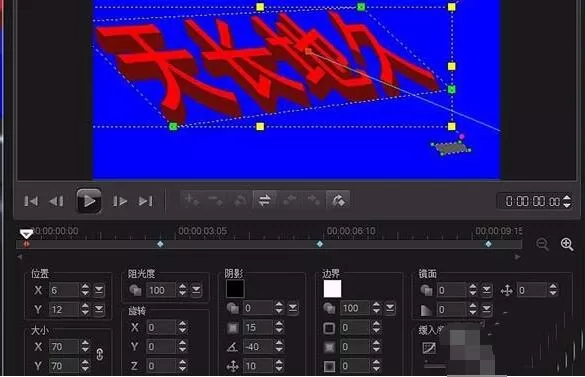Click the timecode field showing 0:00:00:00
585x377 pixels.
point(532,202)
